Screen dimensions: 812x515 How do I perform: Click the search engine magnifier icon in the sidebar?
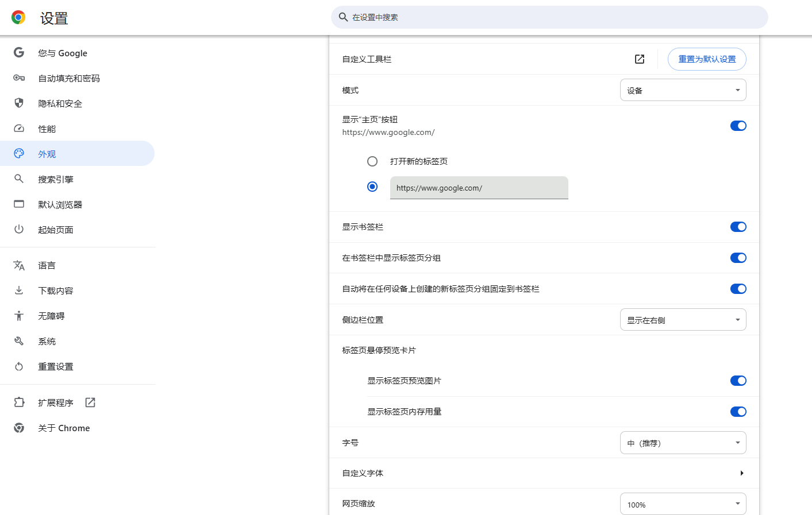coord(19,179)
